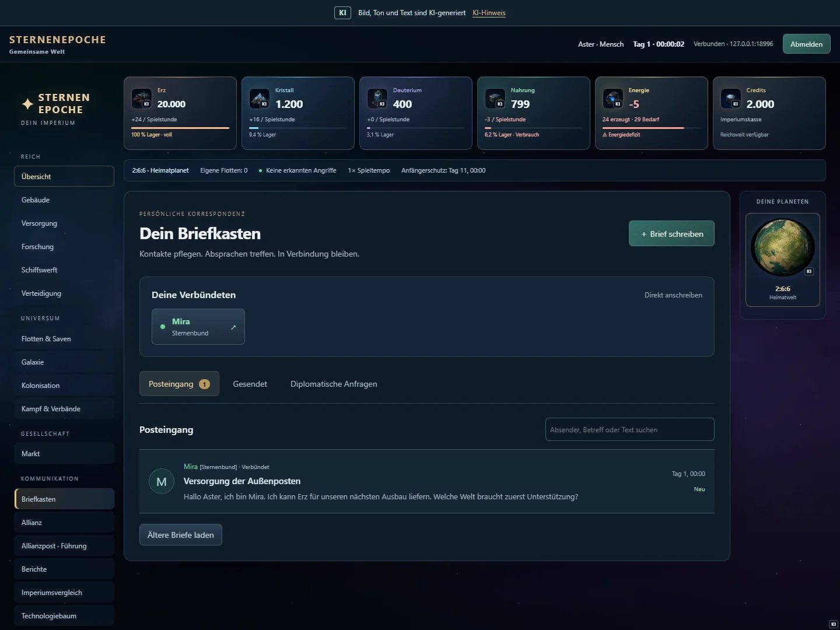This screenshot has width=840, height=630.
Task: Click the Nahrung resource icon
Action: click(495, 99)
